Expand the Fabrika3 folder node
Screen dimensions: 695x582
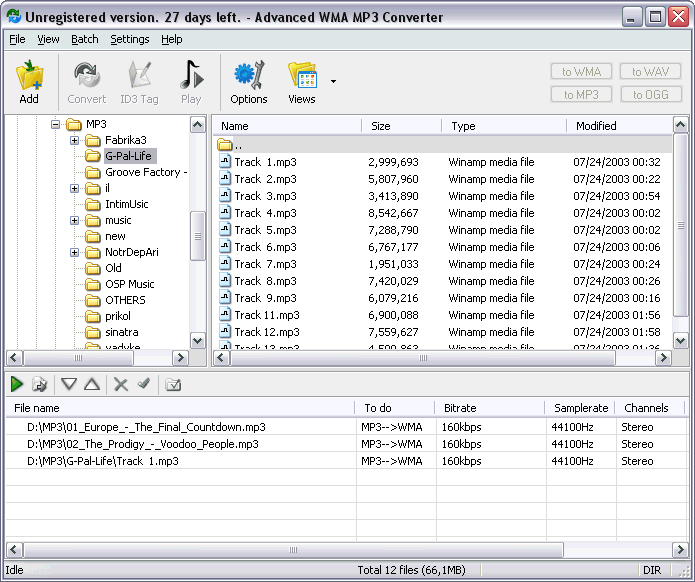[x=74, y=141]
